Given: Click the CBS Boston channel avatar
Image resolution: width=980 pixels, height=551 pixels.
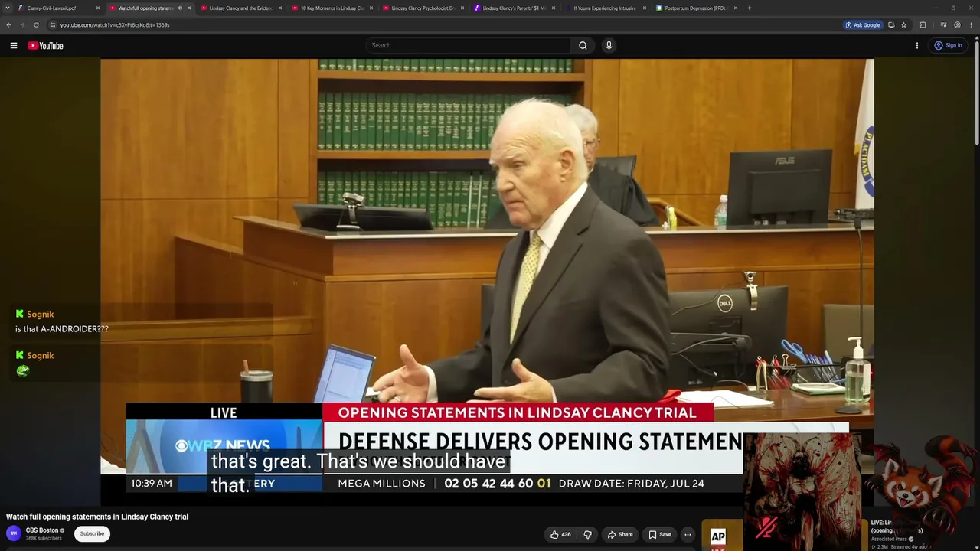Looking at the screenshot, I should tap(14, 533).
